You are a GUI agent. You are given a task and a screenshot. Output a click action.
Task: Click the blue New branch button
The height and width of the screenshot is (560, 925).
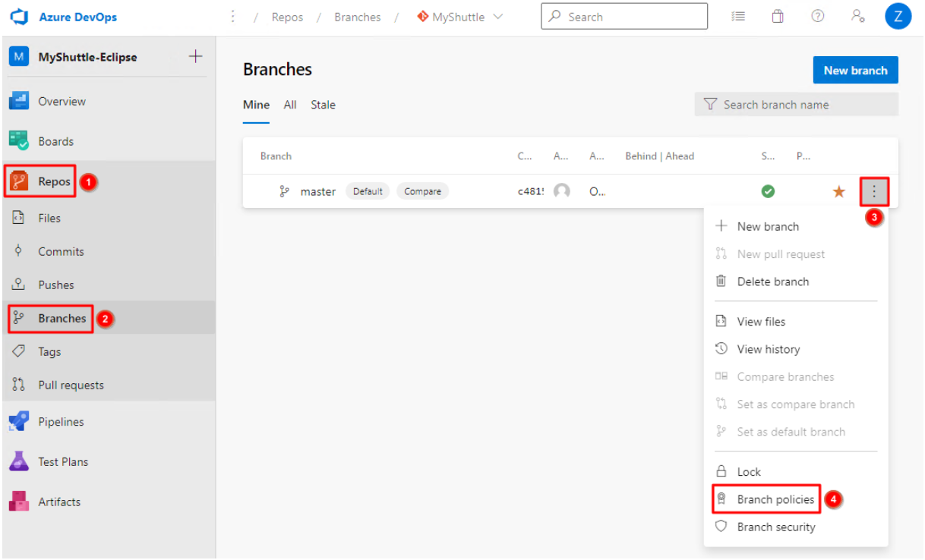(855, 70)
